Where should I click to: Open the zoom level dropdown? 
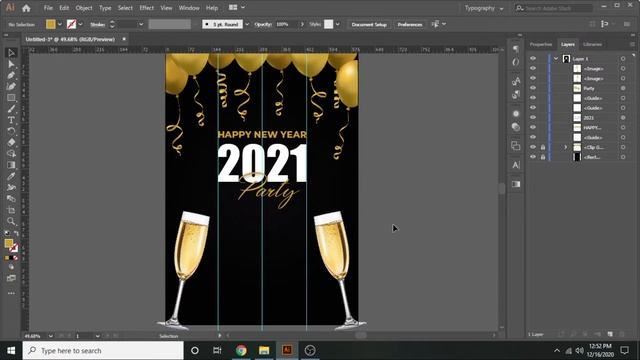51,336
